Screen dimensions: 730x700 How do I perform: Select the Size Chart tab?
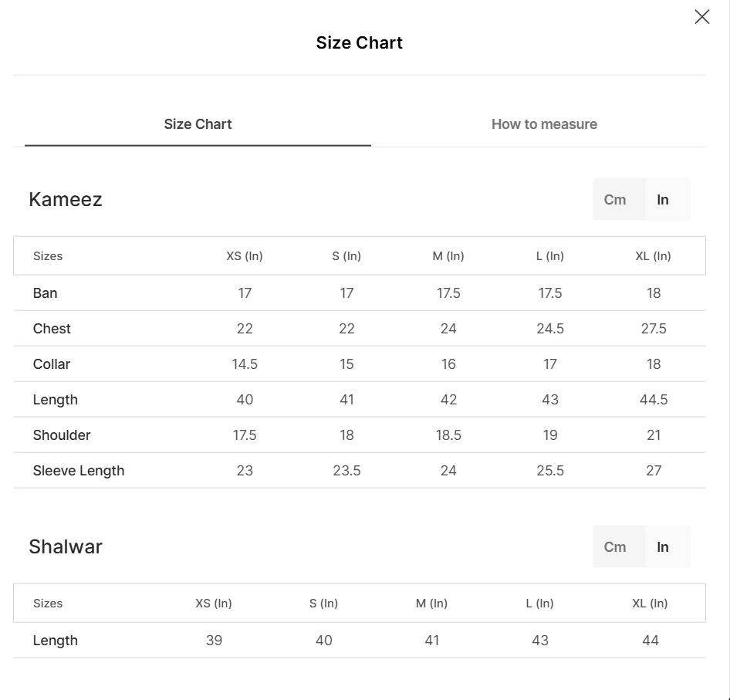198,124
